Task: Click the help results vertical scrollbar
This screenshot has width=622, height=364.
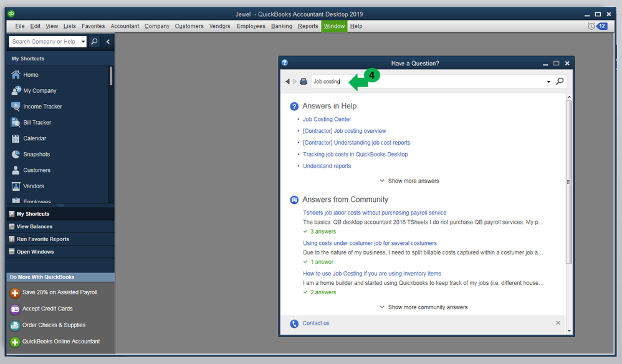Action: pyautogui.click(x=569, y=183)
